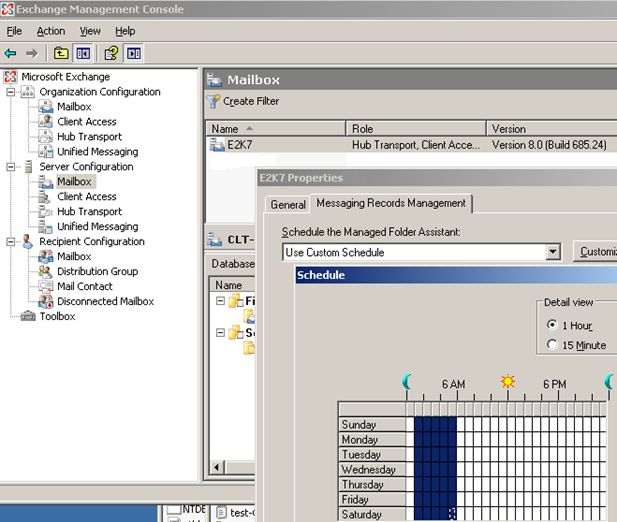Click 'Hub Transport, Client Acce...' role cell
Image resolution: width=617 pixels, height=522 pixels.
tap(416, 145)
